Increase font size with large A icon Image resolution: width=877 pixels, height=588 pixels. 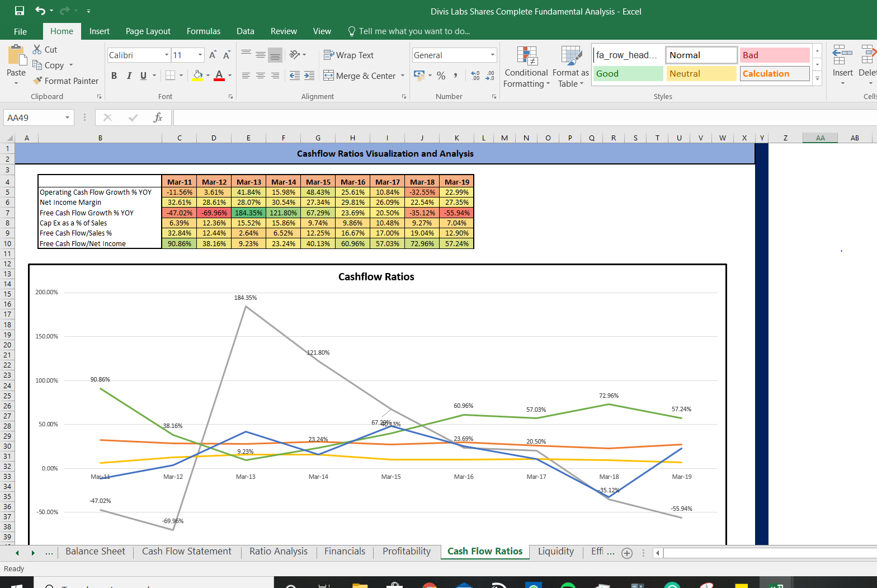[x=213, y=55]
